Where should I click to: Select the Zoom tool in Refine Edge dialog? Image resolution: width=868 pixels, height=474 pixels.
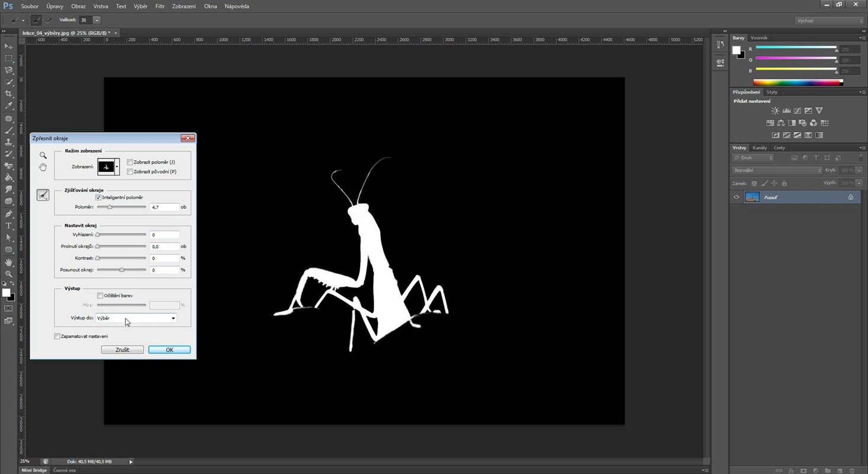43,155
